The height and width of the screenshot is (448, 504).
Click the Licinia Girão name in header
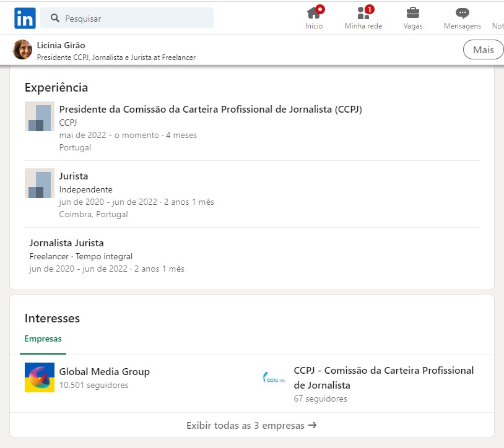(x=61, y=45)
